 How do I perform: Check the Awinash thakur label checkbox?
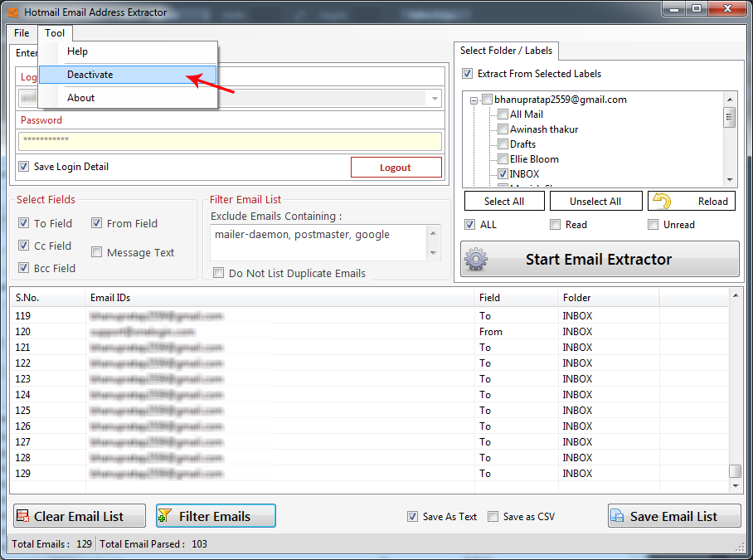(503, 129)
